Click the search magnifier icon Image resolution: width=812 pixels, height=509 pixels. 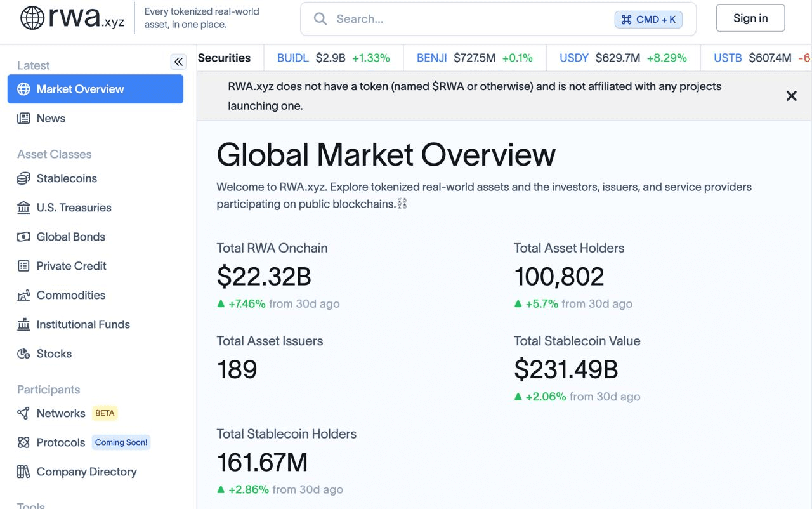click(x=320, y=19)
